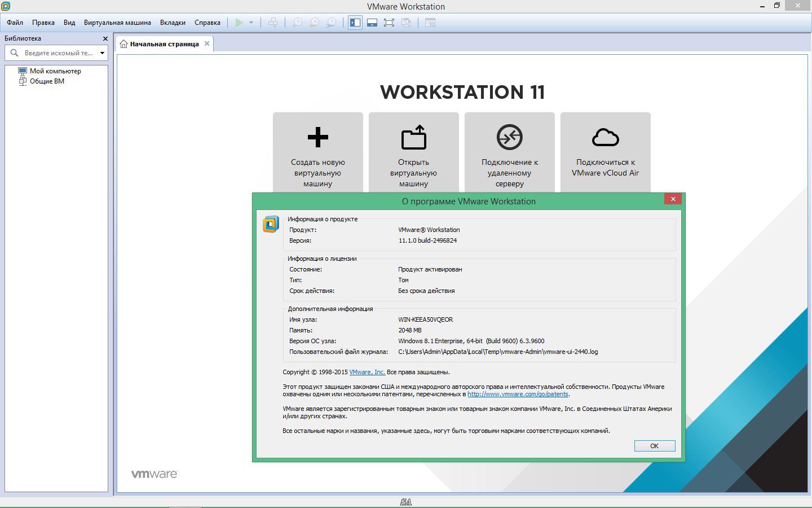Click Send Ctrl+Alt+Del toolbar icon
Viewport: 812px width, 508px height.
coord(273,23)
